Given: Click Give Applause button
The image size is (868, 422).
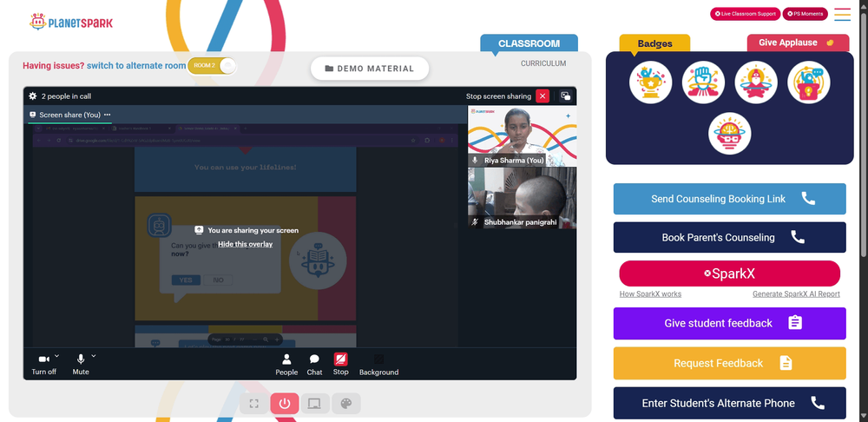Looking at the screenshot, I should point(798,43).
